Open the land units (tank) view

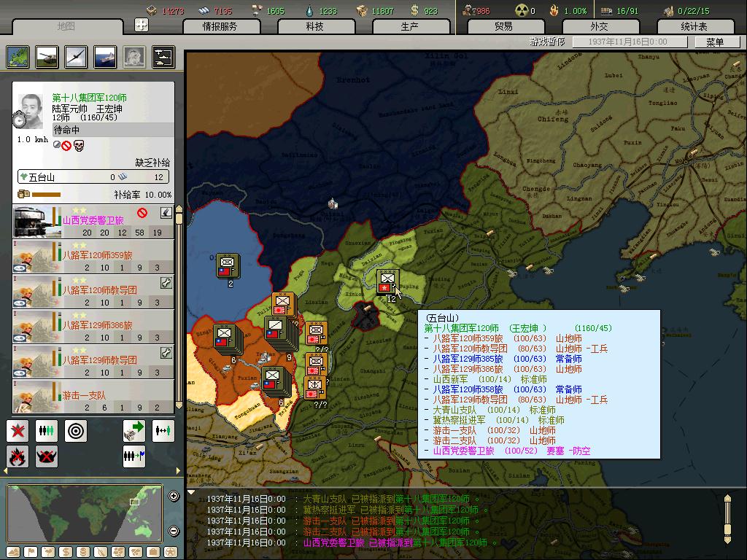coord(47,56)
